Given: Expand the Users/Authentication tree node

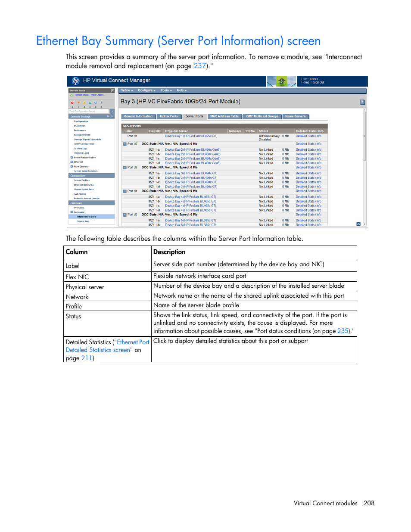Looking at the screenshot, I should pos(72,158).
